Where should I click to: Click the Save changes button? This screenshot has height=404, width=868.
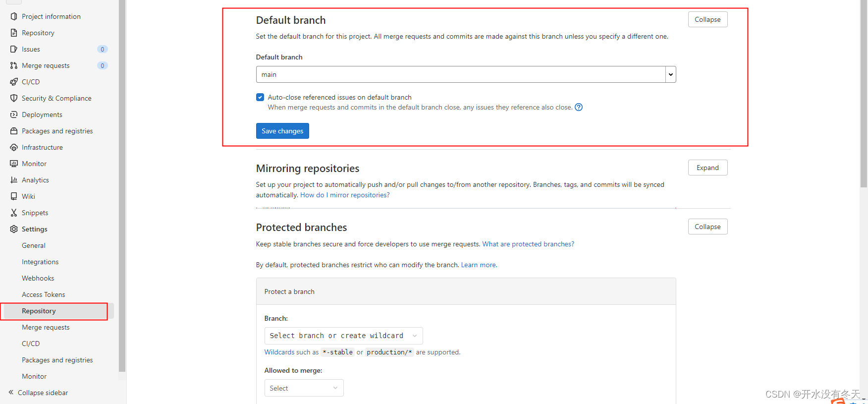pos(282,131)
